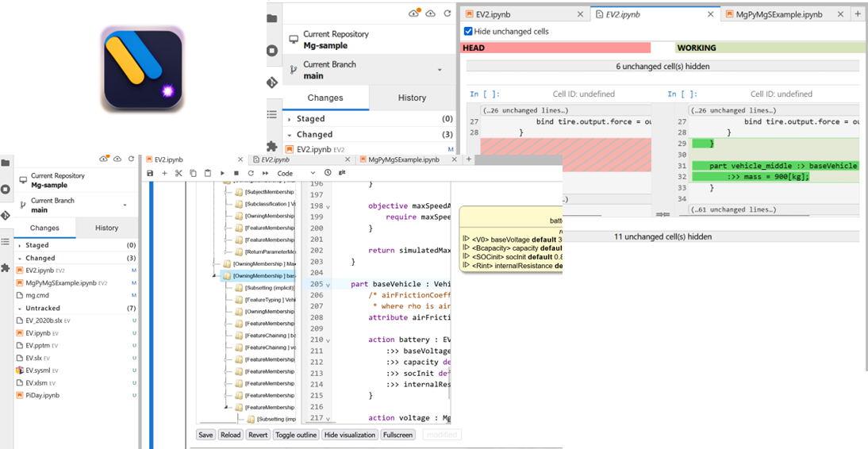
Task: Click the Fullscreen button
Action: click(398, 435)
